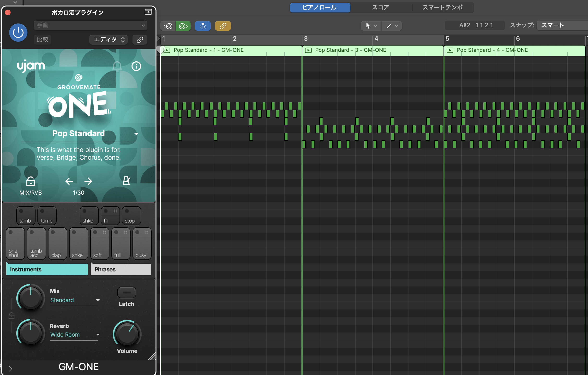Toggle the Latch button
The height and width of the screenshot is (375, 588).
coord(126,292)
